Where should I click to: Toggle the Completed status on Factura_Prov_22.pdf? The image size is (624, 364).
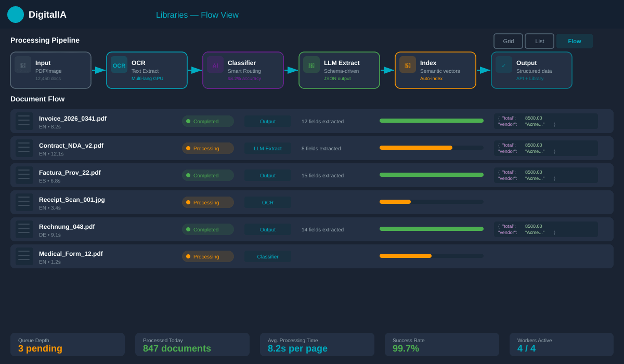tap(208, 175)
